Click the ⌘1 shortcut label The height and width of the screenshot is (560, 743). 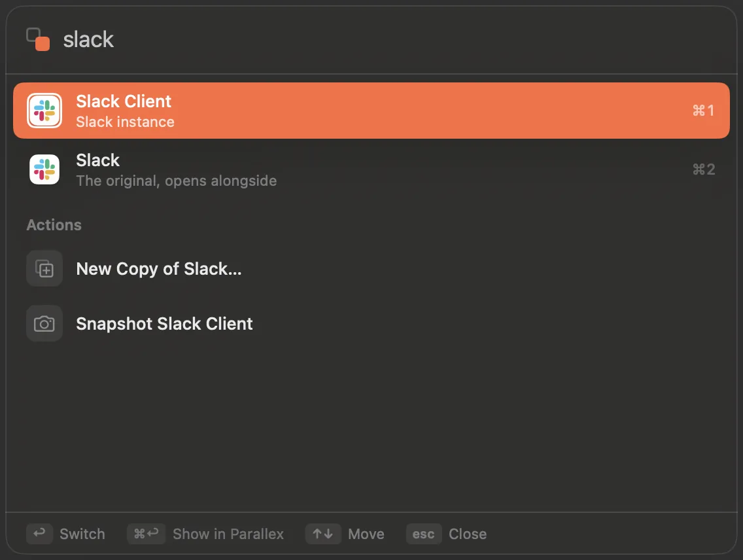click(703, 111)
